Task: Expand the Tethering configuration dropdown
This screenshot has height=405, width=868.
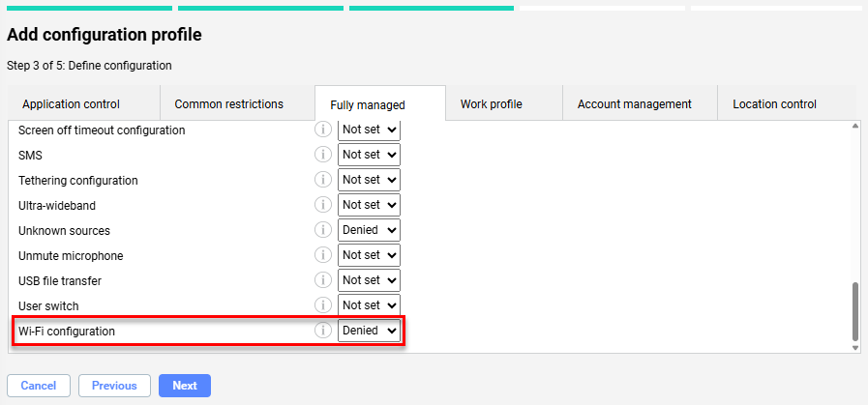Action: point(369,180)
